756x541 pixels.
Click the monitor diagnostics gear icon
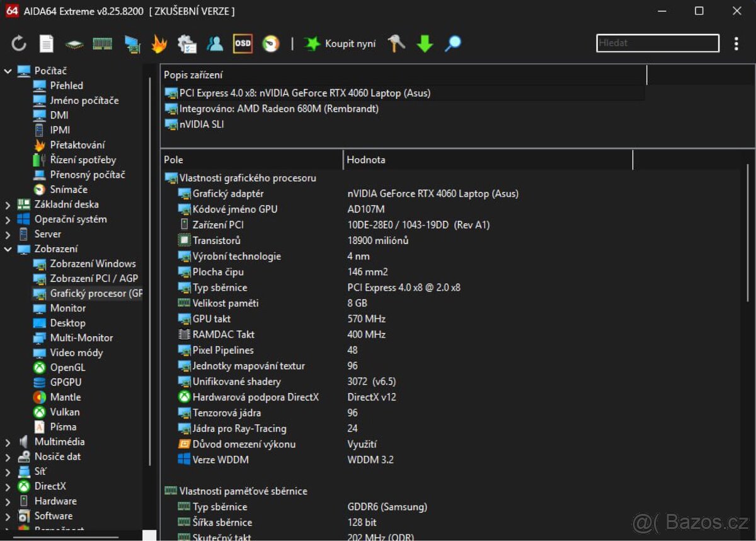(x=187, y=44)
